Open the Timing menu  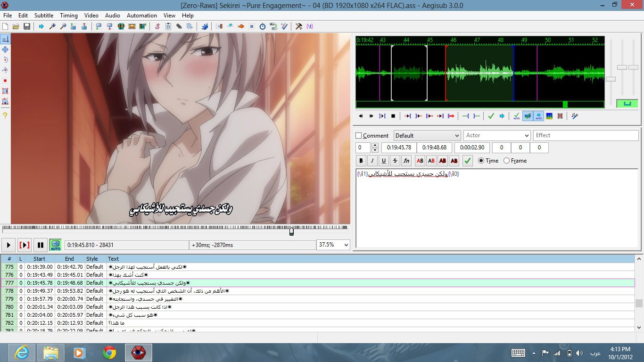coord(68,16)
